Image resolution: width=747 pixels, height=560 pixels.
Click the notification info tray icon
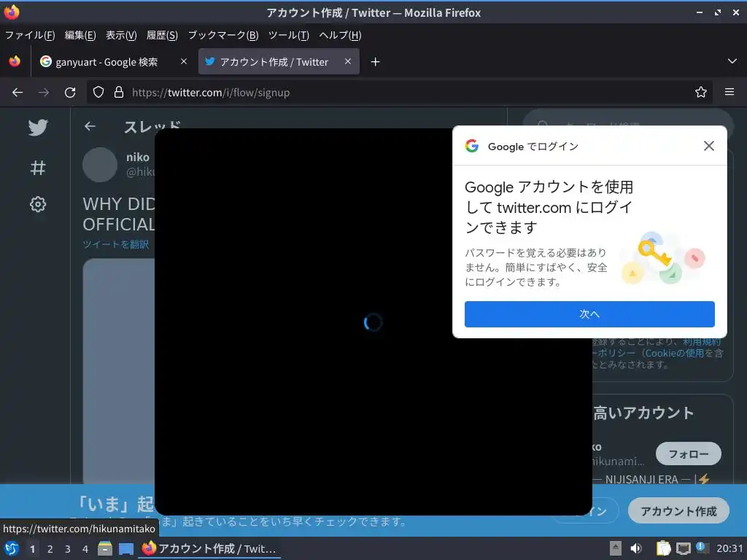(x=701, y=548)
